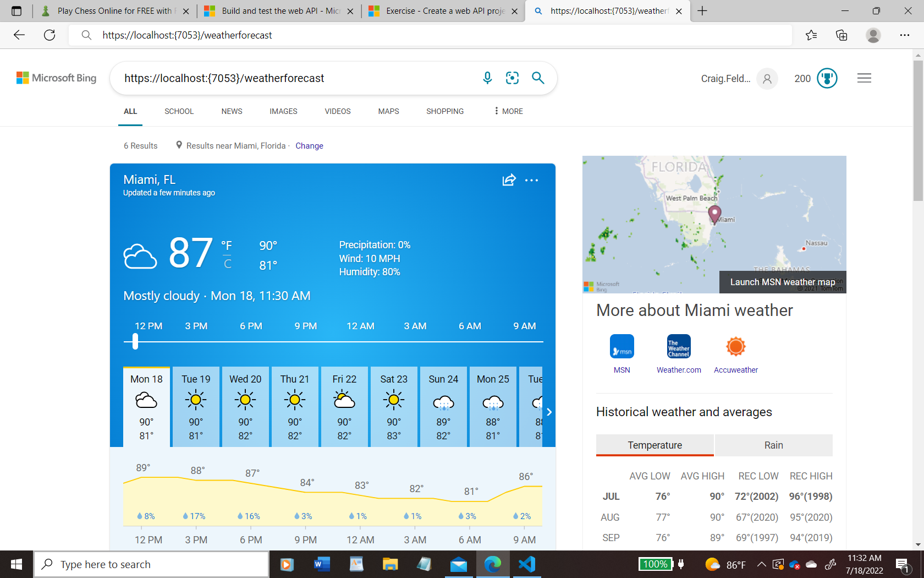This screenshot has height=578, width=924.
Task: Select the Rain historical tab
Action: coord(774,445)
